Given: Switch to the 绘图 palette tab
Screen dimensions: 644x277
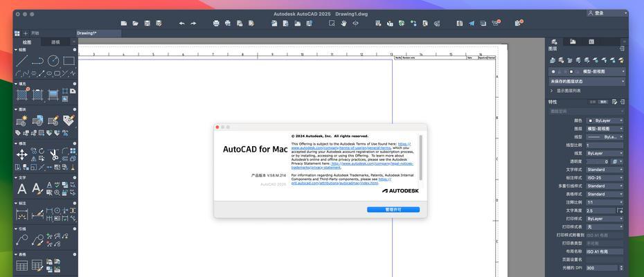Looking at the screenshot, I should [27, 42].
